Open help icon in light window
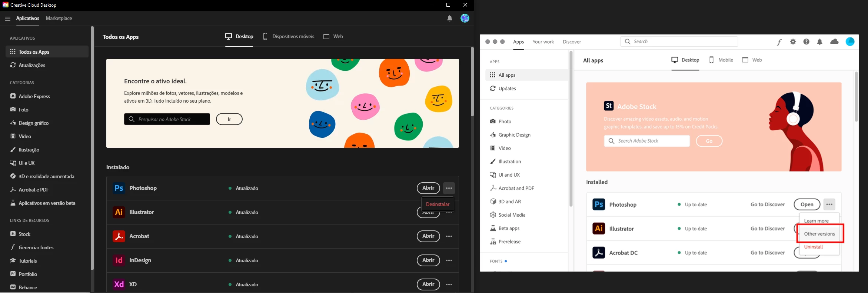Image resolution: width=868 pixels, height=293 pixels. (807, 42)
